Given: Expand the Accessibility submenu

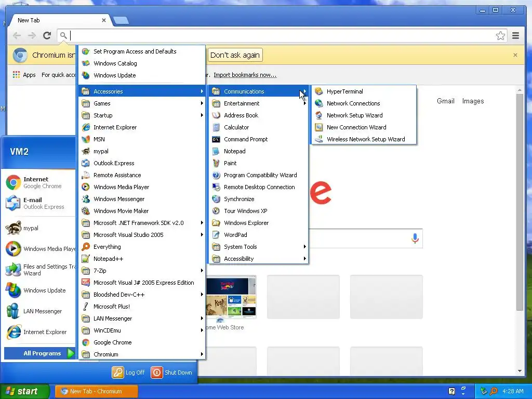Looking at the screenshot, I should [x=259, y=259].
